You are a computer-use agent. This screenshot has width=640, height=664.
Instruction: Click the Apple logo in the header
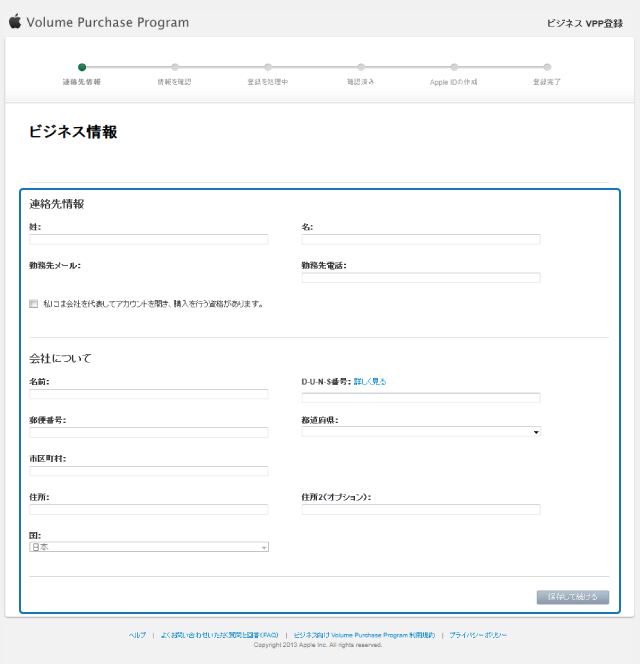point(14,21)
